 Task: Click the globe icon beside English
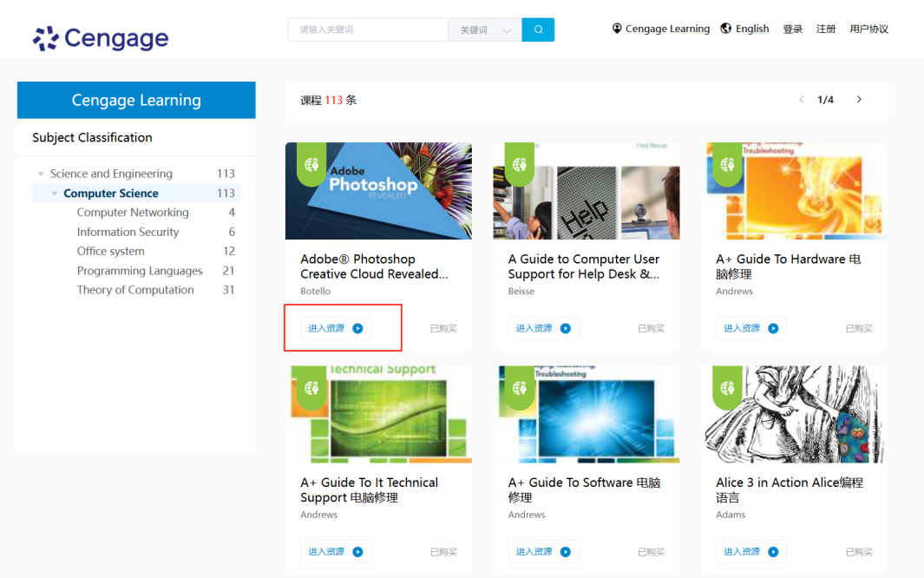pos(726,29)
